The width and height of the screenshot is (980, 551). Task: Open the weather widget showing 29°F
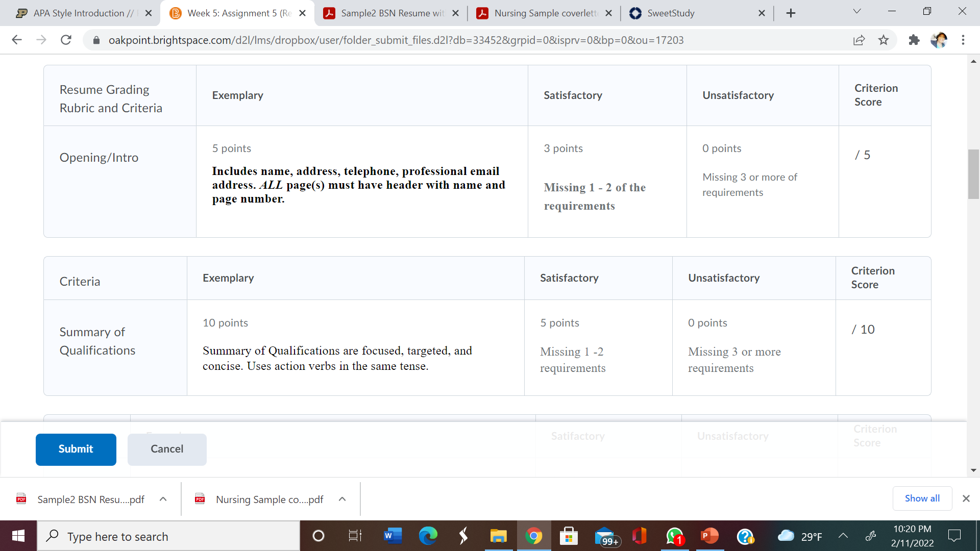tap(800, 536)
